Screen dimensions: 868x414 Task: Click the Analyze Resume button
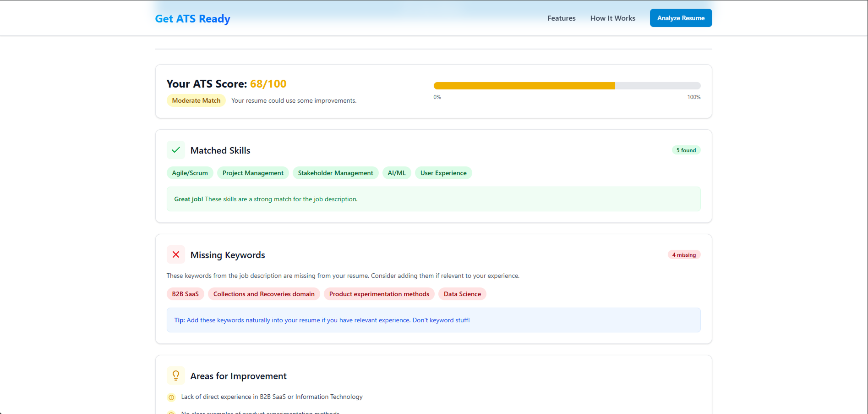(x=681, y=18)
